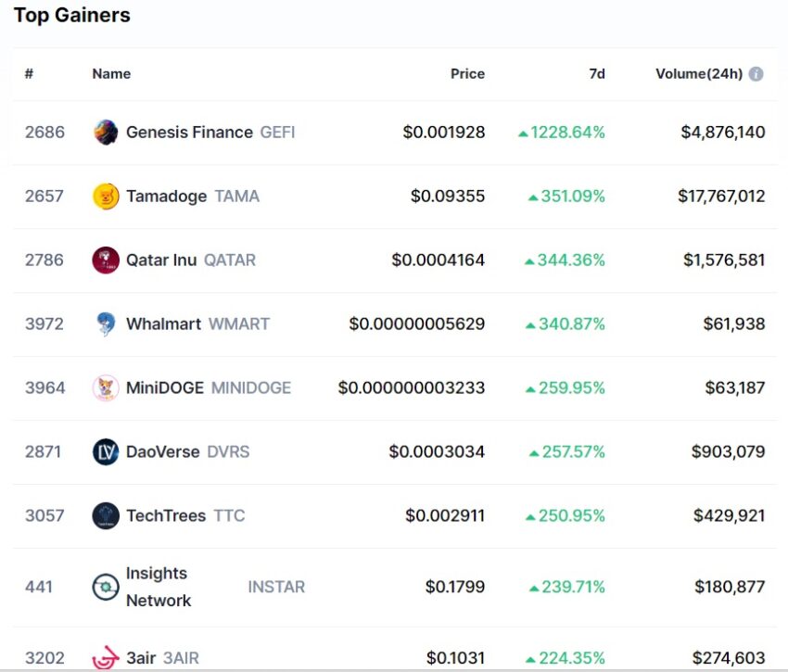
Task: Click the Whalmart whale icon
Action: click(106, 324)
